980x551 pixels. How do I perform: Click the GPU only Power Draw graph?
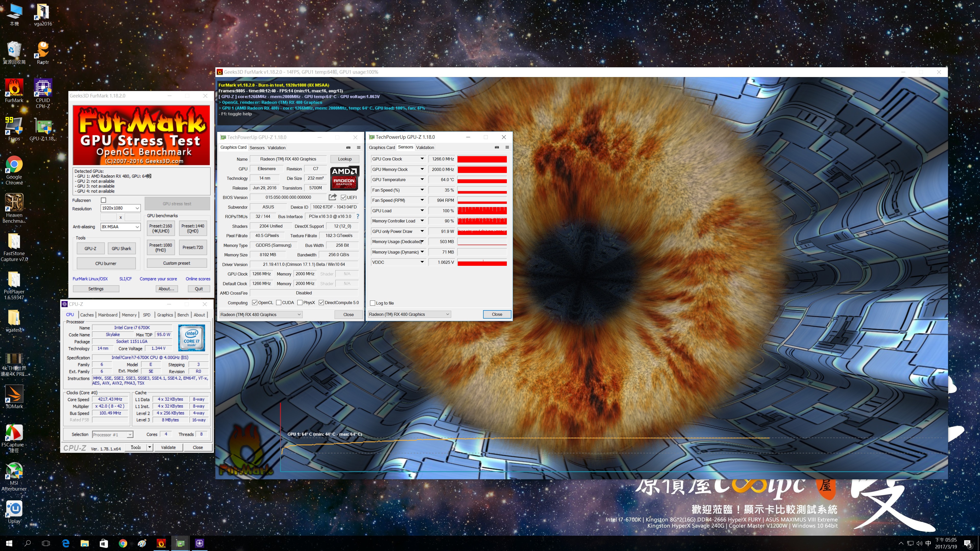pos(482,231)
